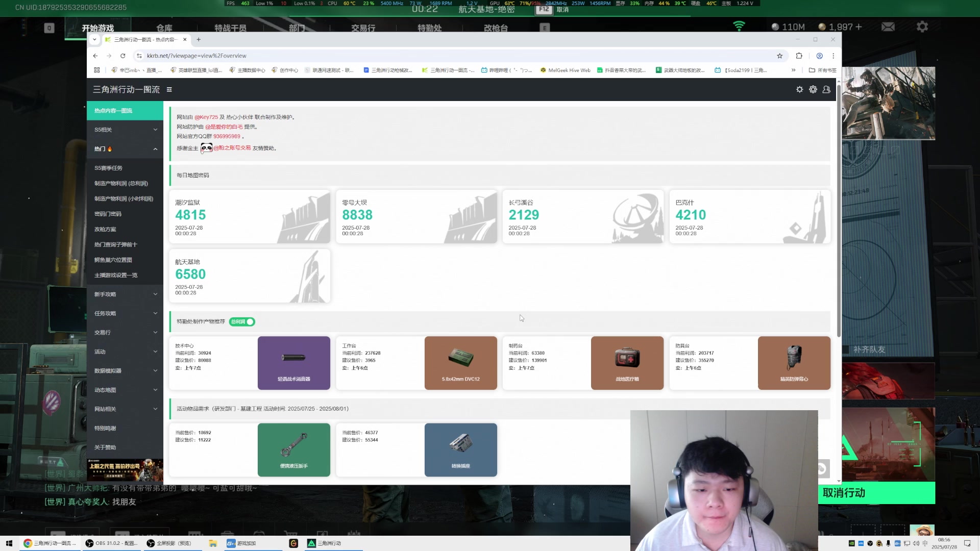Expand 数据模拟器 sidebar section
This screenshot has width=980, height=551.
pyautogui.click(x=125, y=371)
